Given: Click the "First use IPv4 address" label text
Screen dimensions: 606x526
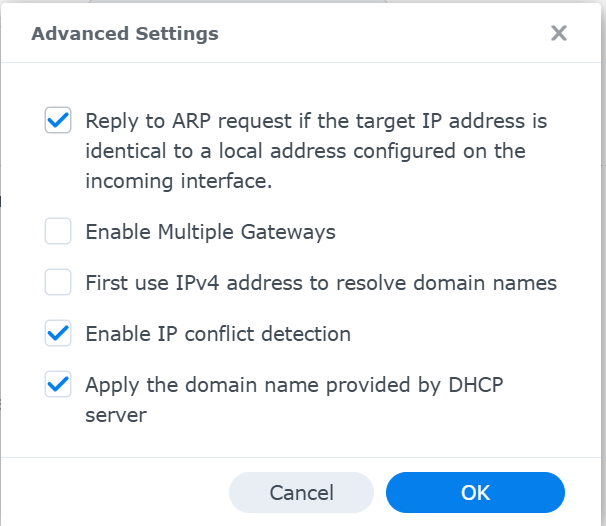Looking at the screenshot, I should click(x=320, y=283).
